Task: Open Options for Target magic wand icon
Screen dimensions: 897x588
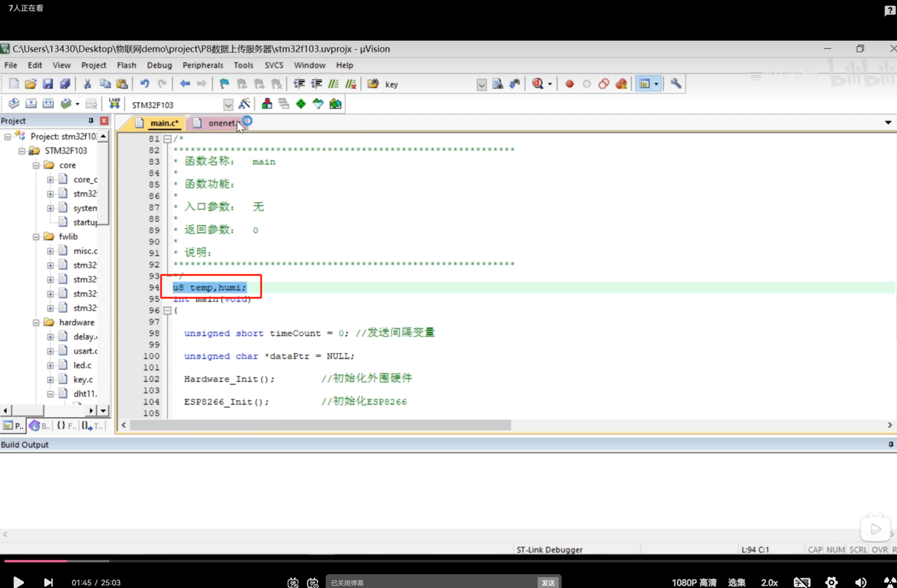Action: pyautogui.click(x=244, y=104)
